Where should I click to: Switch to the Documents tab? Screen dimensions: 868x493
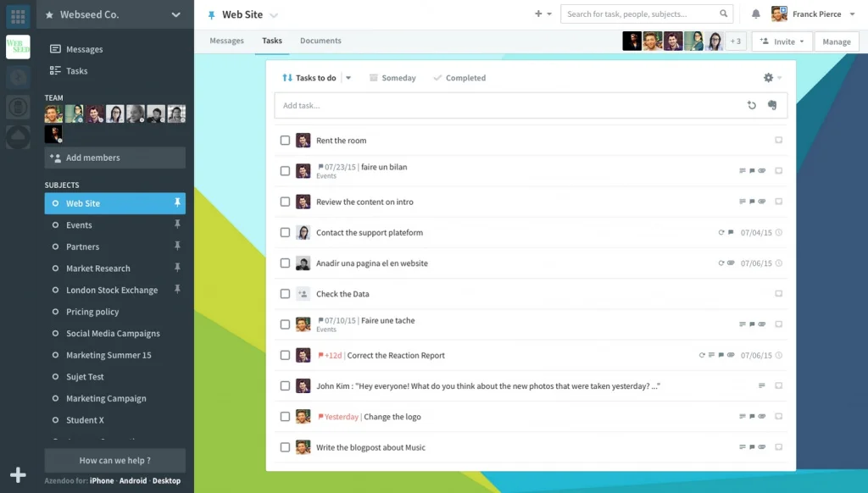(x=320, y=41)
